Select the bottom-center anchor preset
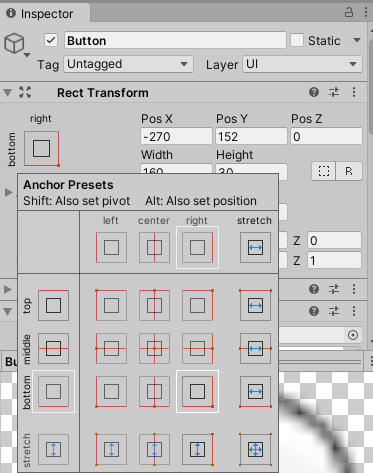Image resolution: width=373 pixels, height=473 pixels. point(154,391)
